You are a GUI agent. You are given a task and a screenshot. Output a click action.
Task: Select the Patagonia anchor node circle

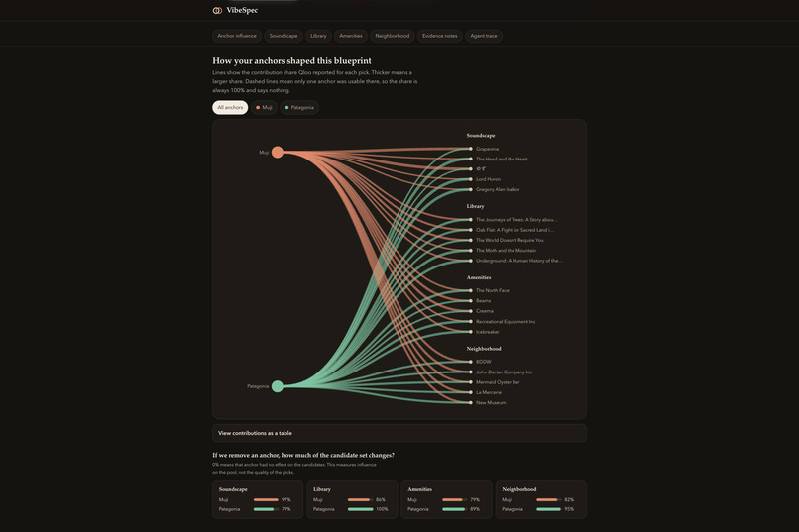tap(278, 386)
